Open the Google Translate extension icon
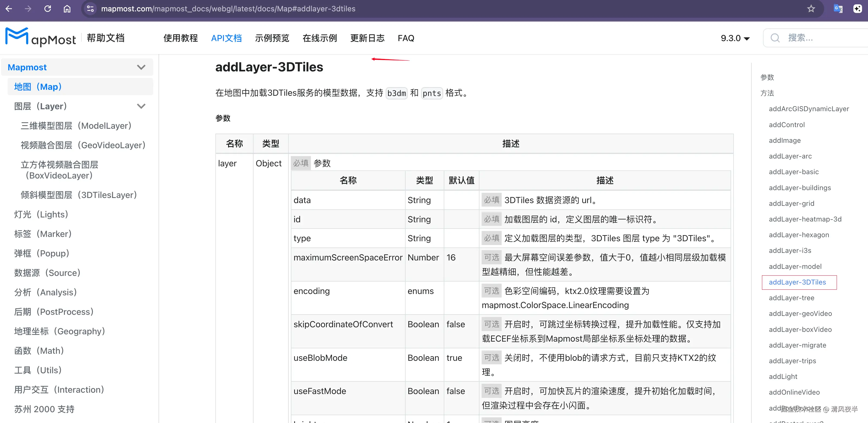This screenshot has height=423, width=868. click(838, 9)
